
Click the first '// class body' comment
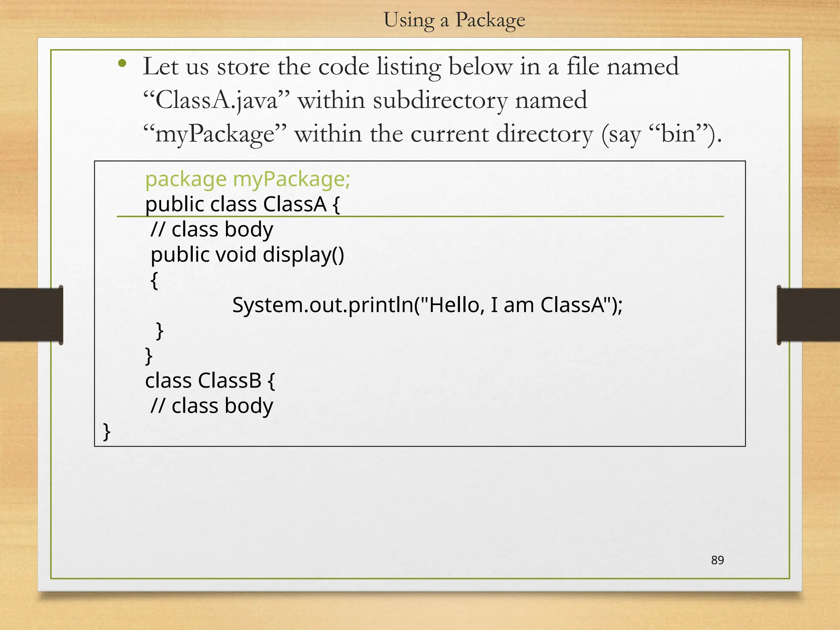(x=212, y=229)
